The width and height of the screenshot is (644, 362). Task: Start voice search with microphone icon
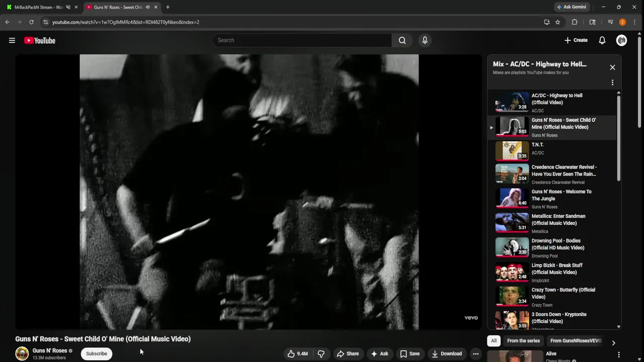pyautogui.click(x=425, y=40)
